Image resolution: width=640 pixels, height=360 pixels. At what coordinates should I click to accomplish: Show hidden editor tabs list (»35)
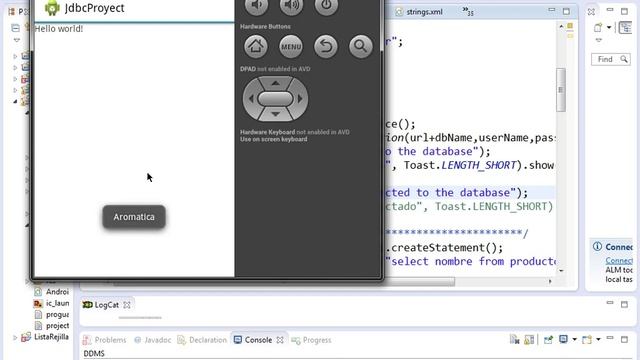(468, 11)
